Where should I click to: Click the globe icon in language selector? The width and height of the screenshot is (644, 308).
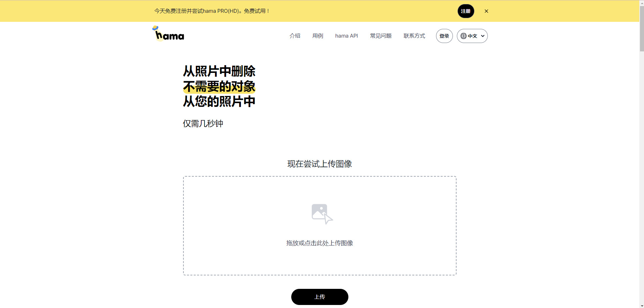click(463, 36)
